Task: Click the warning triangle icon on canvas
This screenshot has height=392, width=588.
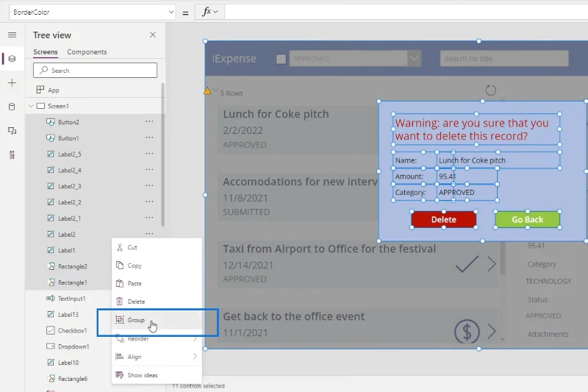Action: click(x=207, y=90)
